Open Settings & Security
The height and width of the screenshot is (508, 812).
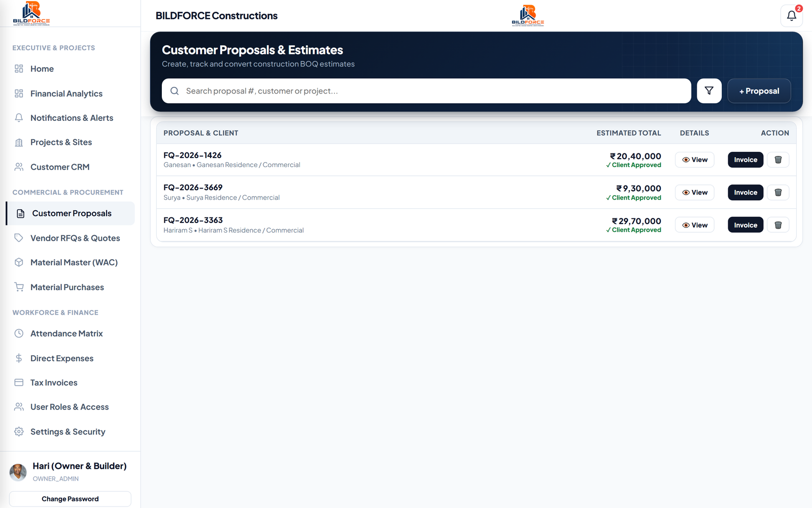click(x=70, y=432)
